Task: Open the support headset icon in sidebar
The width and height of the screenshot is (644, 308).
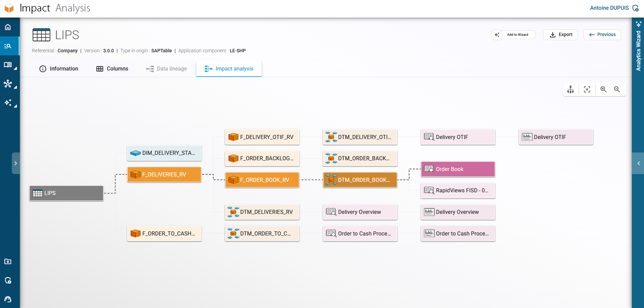Action: click(8, 299)
